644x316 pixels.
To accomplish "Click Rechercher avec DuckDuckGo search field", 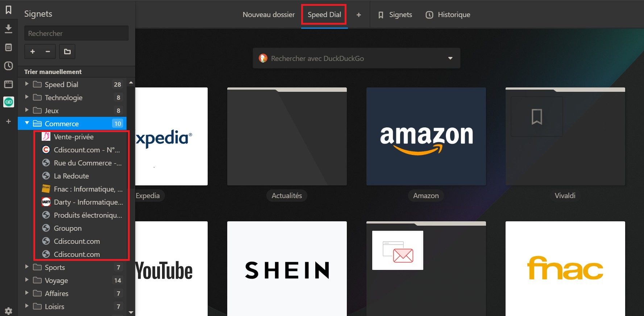I will tap(356, 58).
